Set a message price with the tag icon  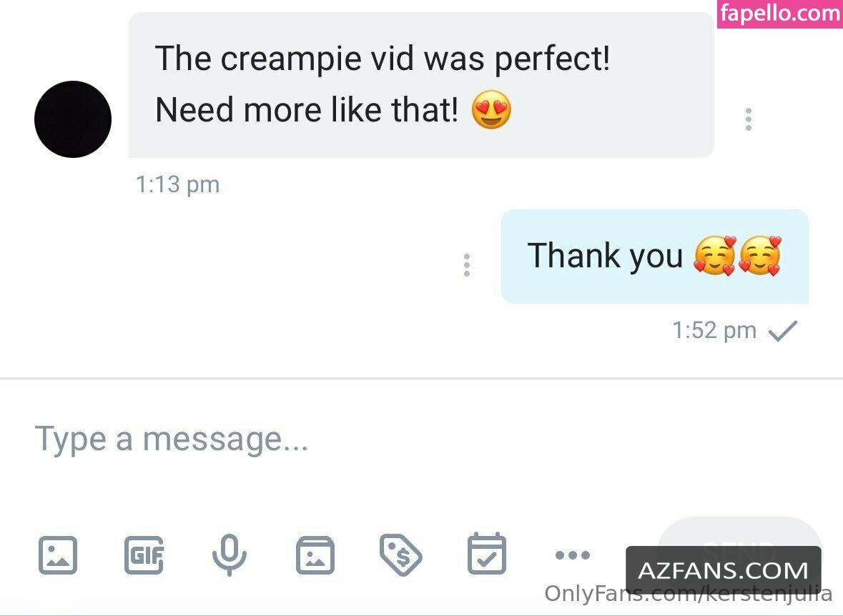tap(400, 555)
